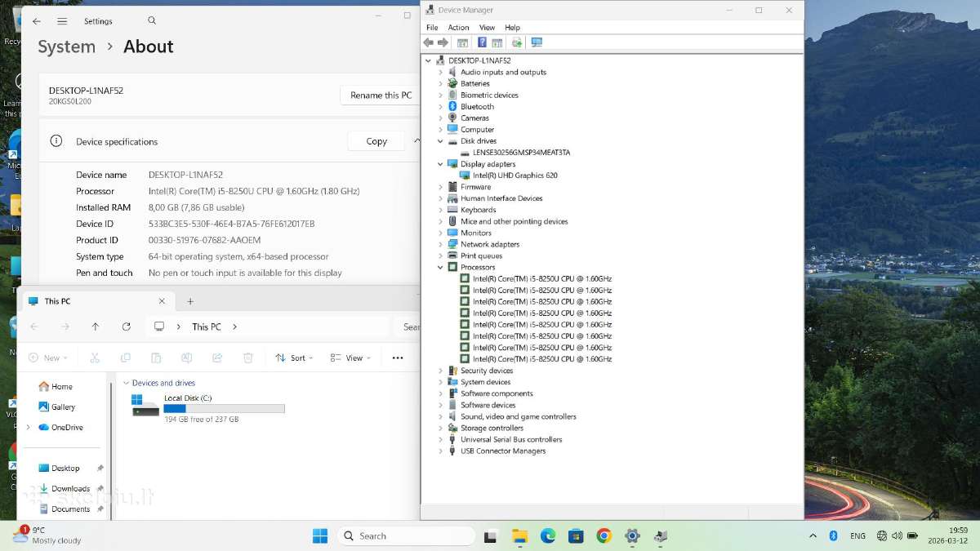Click the Share icon in File Explorer toolbar

point(217,358)
